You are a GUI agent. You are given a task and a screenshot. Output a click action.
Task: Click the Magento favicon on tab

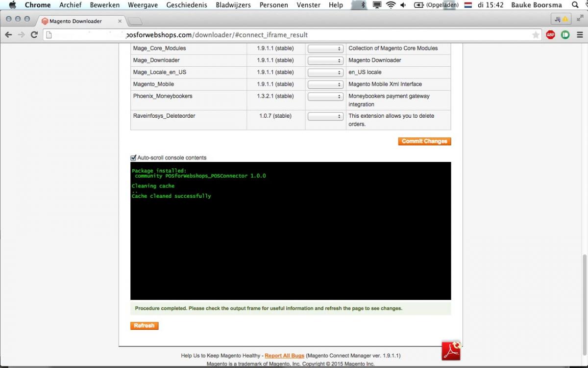pos(45,21)
